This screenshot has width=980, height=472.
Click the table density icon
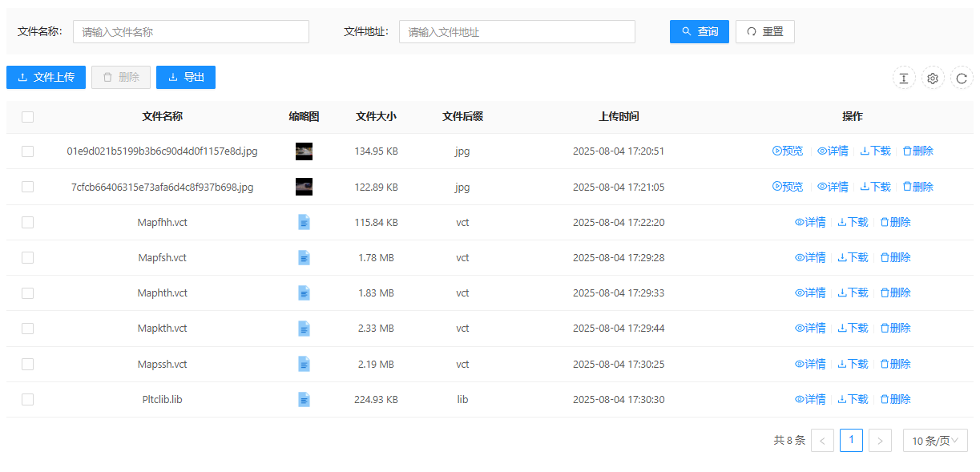904,78
